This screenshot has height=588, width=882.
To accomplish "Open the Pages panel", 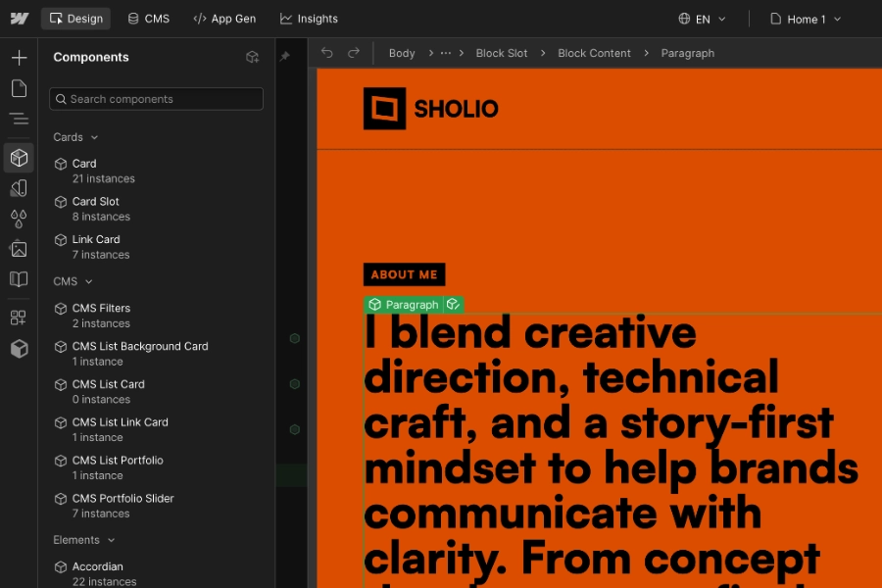I will pyautogui.click(x=18, y=88).
